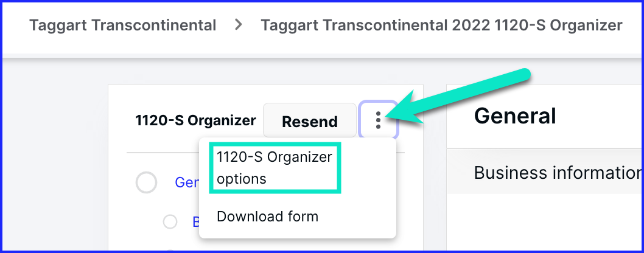This screenshot has height=253, width=644.
Task: Choose Download form from the menu
Action: (x=267, y=216)
